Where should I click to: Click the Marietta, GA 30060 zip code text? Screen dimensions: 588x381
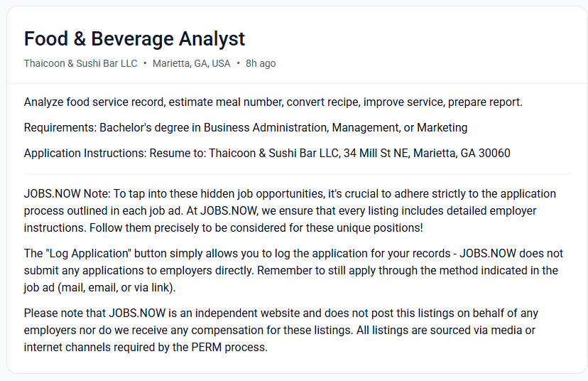[462, 153]
